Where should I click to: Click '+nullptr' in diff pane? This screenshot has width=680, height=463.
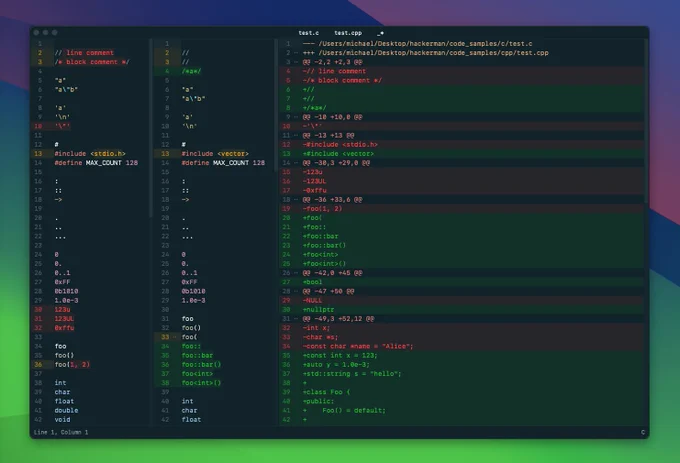[x=318, y=310]
